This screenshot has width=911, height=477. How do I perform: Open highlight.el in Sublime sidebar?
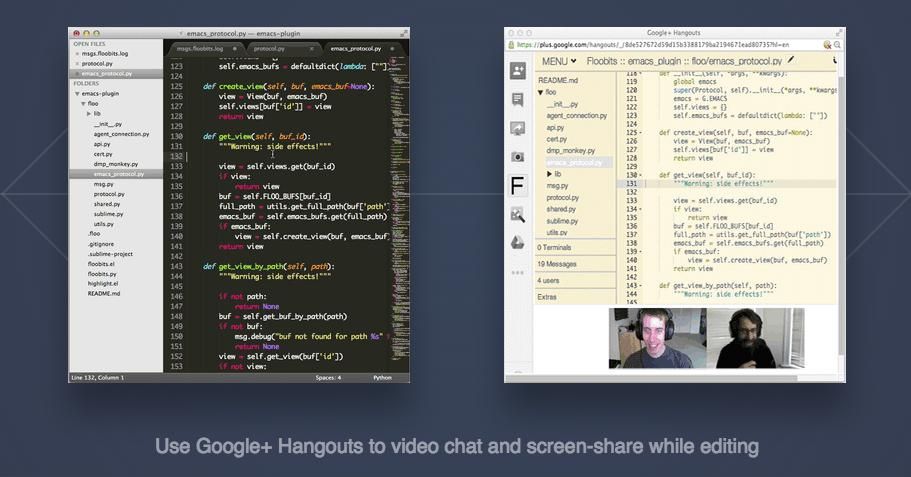pyautogui.click(x=103, y=284)
